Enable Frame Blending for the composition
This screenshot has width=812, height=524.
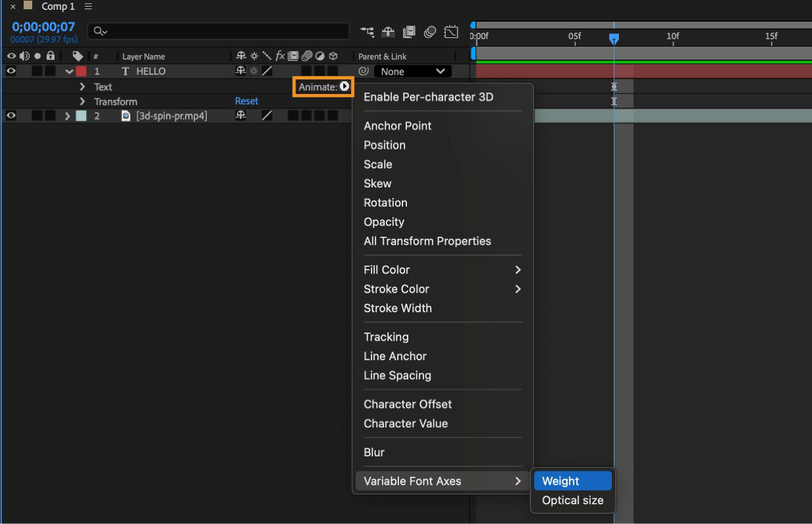tap(409, 31)
